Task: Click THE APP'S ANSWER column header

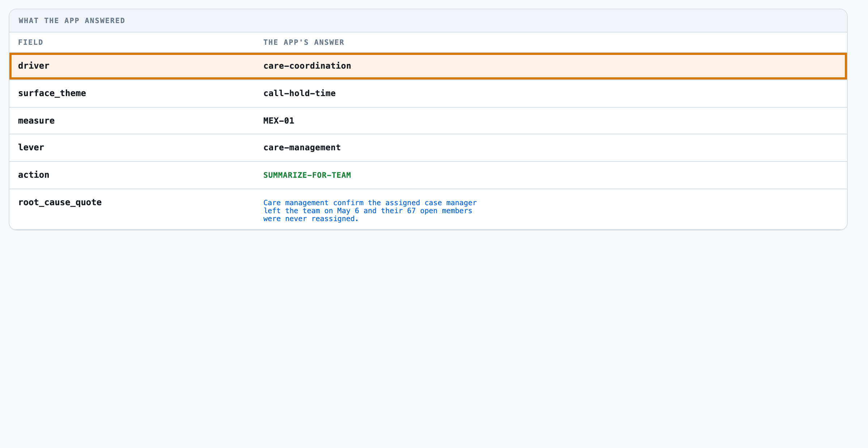Action: [x=304, y=42]
